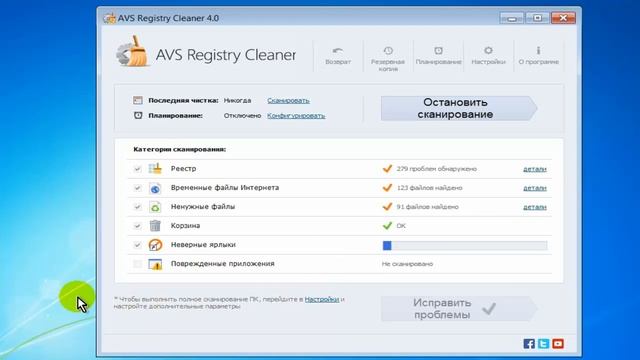Open детали link for Ненужные файлы

[535, 207]
